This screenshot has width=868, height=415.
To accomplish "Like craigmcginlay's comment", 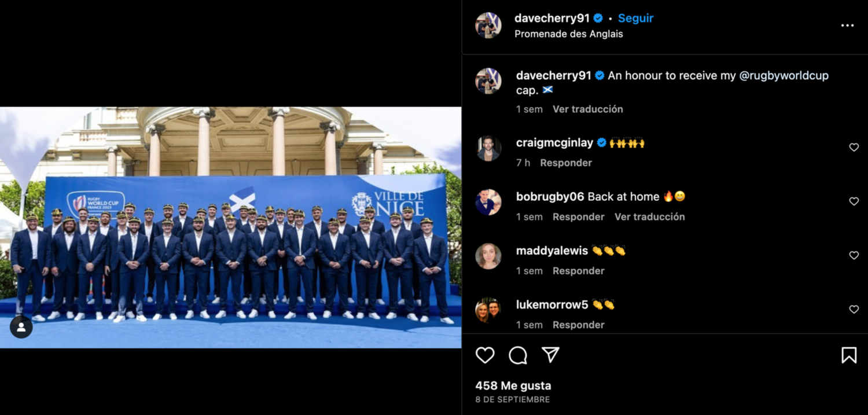I will tap(854, 147).
